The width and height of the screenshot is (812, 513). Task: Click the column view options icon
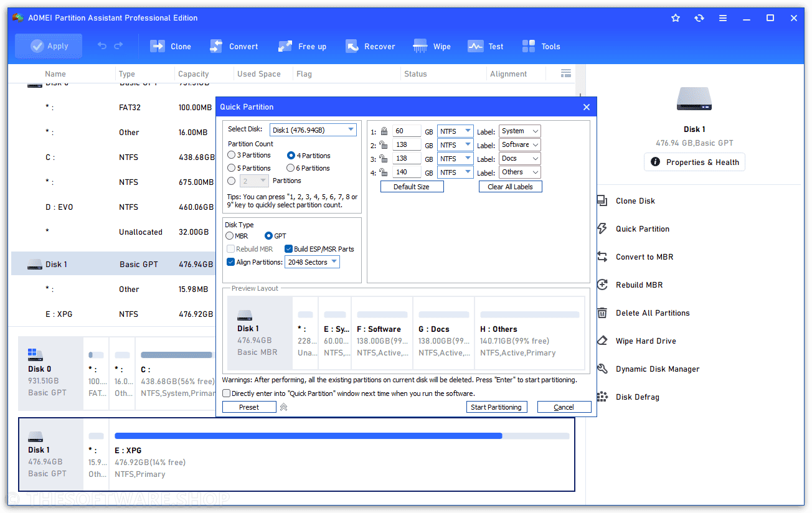(566, 73)
